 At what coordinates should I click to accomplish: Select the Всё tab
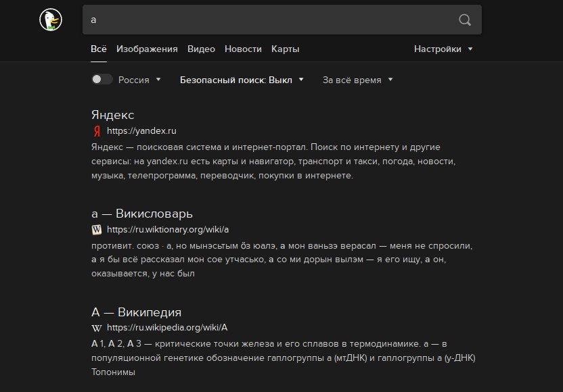click(99, 49)
